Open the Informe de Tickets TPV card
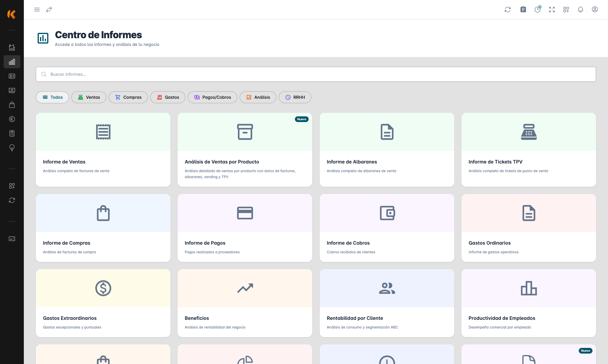Viewport: 608px width, 364px height. 529,150
